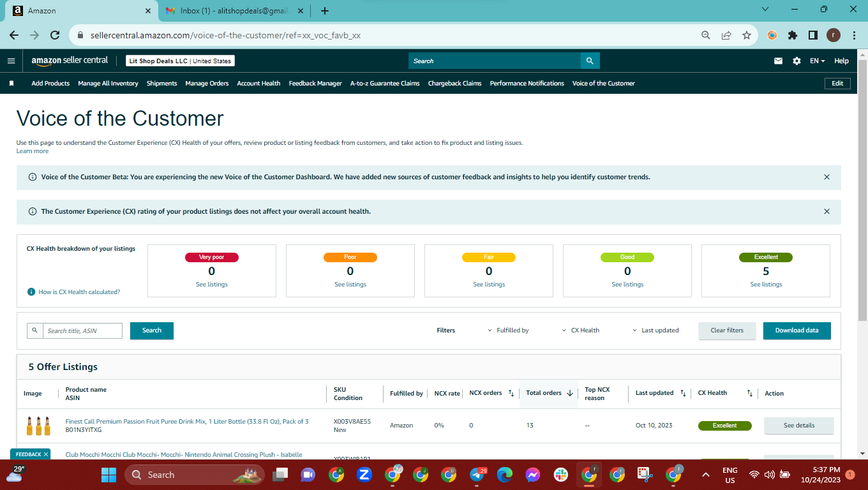Open Add Products in the favorites bar
868x490 pixels.
50,84
